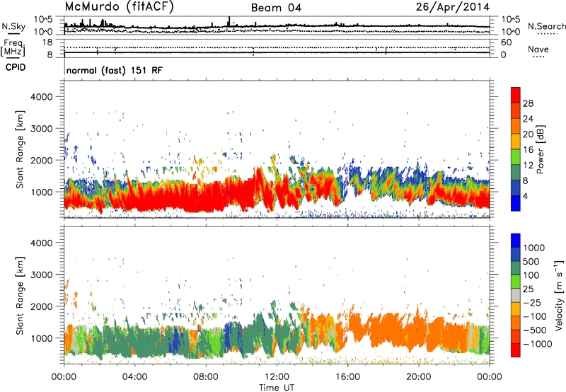566x392 pixels.
Task: Click the Slant Range label of the velocity panel
Action: [x=20, y=295]
